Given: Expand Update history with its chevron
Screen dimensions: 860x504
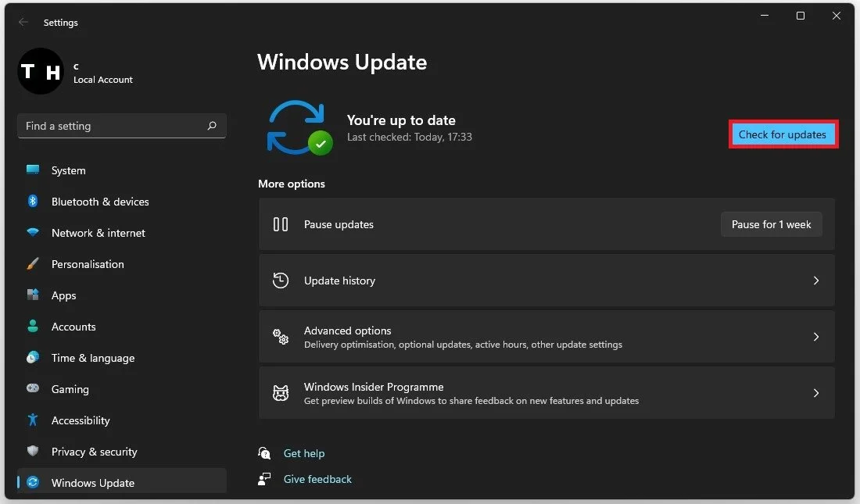Looking at the screenshot, I should (x=816, y=281).
